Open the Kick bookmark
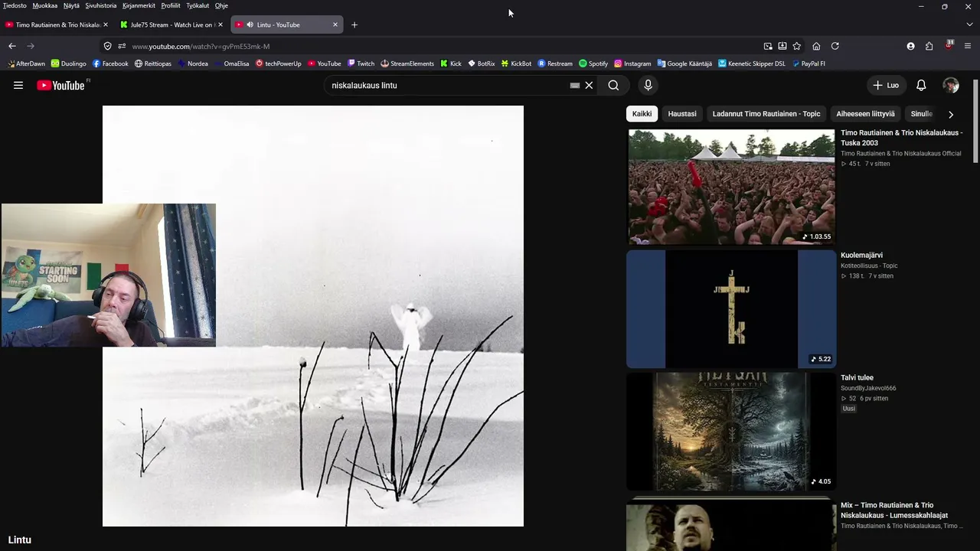The width and height of the screenshot is (980, 551). [x=451, y=64]
